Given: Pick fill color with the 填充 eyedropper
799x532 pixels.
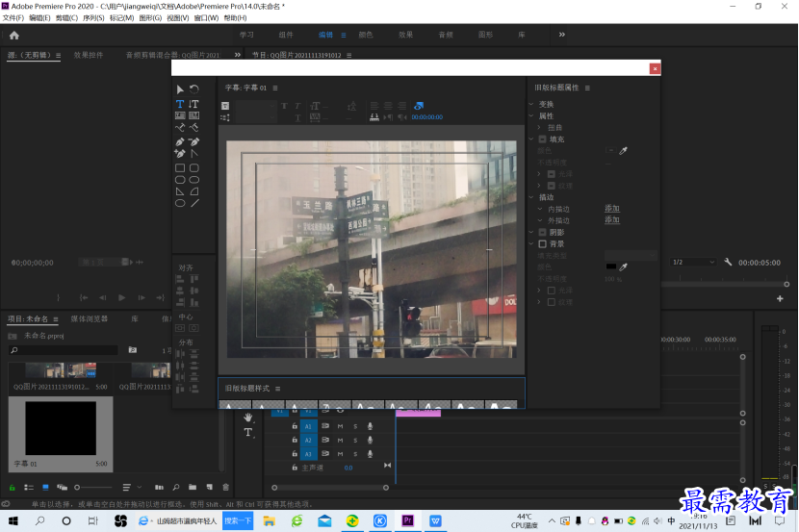Looking at the screenshot, I should point(623,151).
